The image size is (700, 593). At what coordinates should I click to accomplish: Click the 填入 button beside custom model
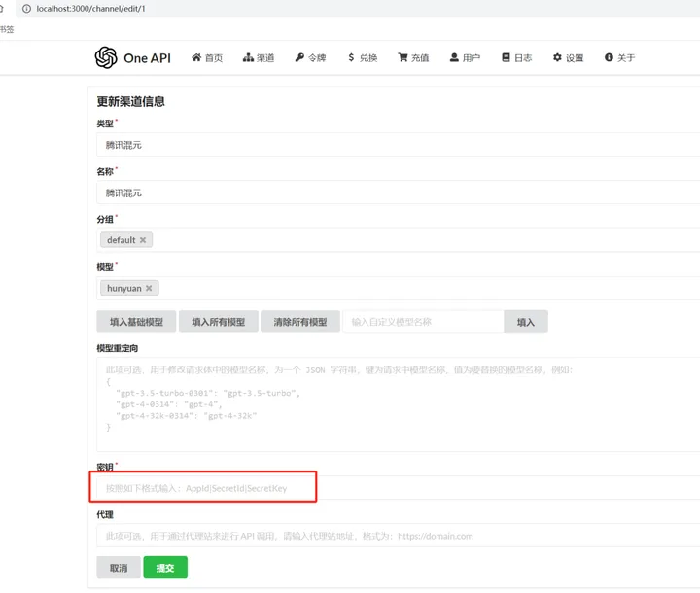click(526, 322)
